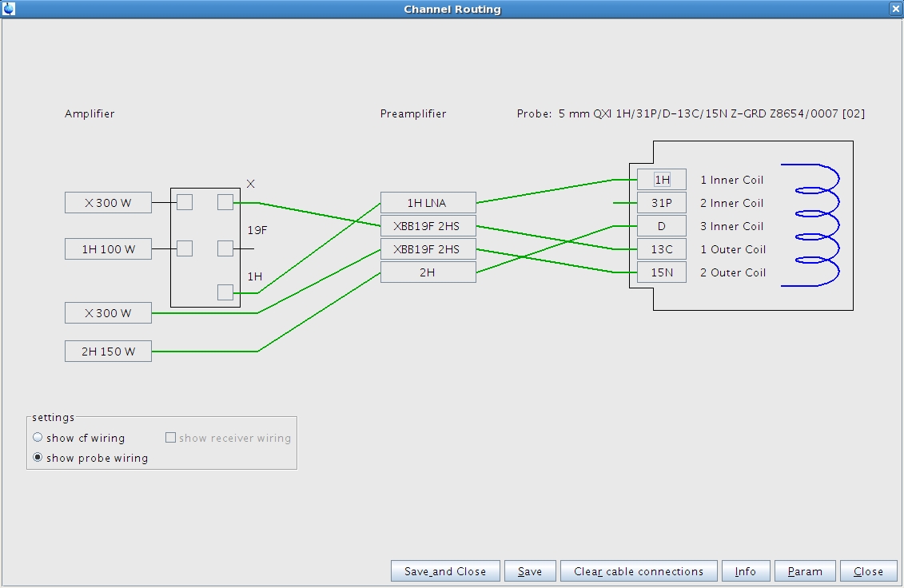Click the 19F output switch square
The width and height of the screenshot is (904, 588).
tap(225, 248)
